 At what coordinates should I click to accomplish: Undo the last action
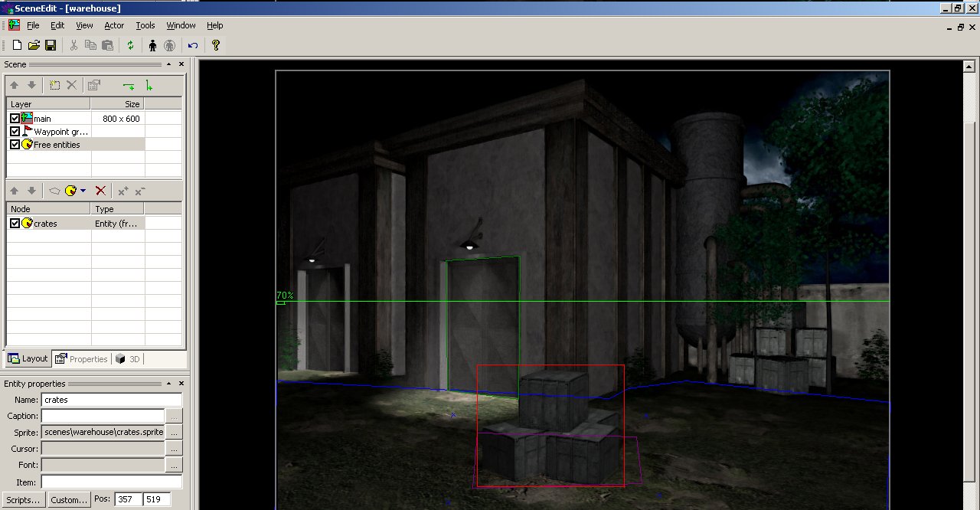(192, 45)
